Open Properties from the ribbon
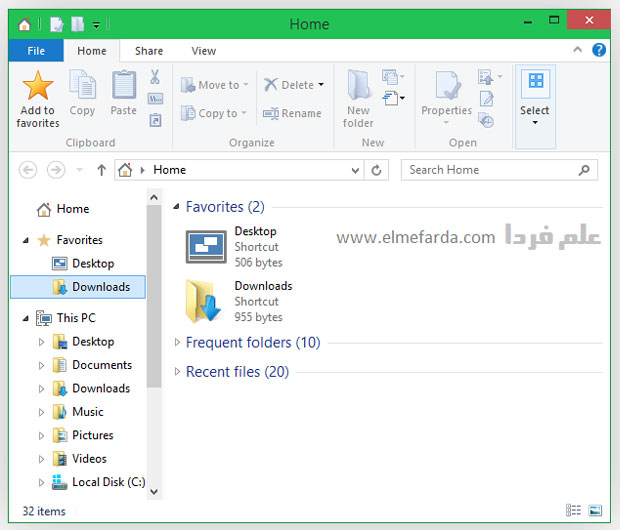The width and height of the screenshot is (620, 530). click(x=446, y=94)
